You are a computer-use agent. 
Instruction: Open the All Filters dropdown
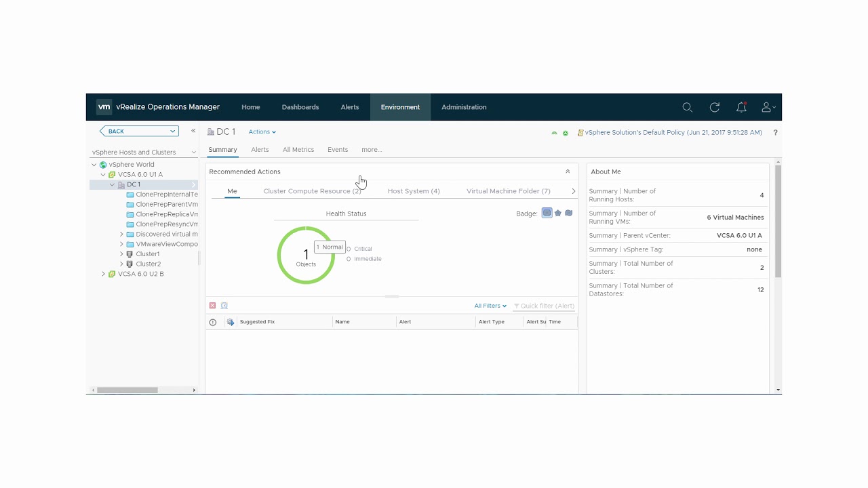(490, 306)
